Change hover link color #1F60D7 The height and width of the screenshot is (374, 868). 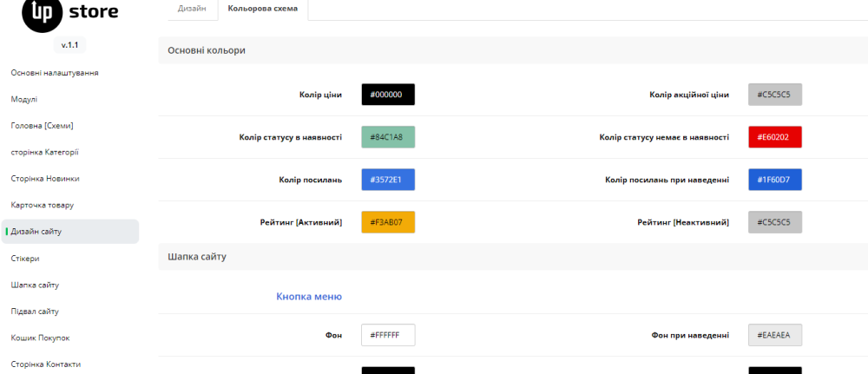coord(775,180)
